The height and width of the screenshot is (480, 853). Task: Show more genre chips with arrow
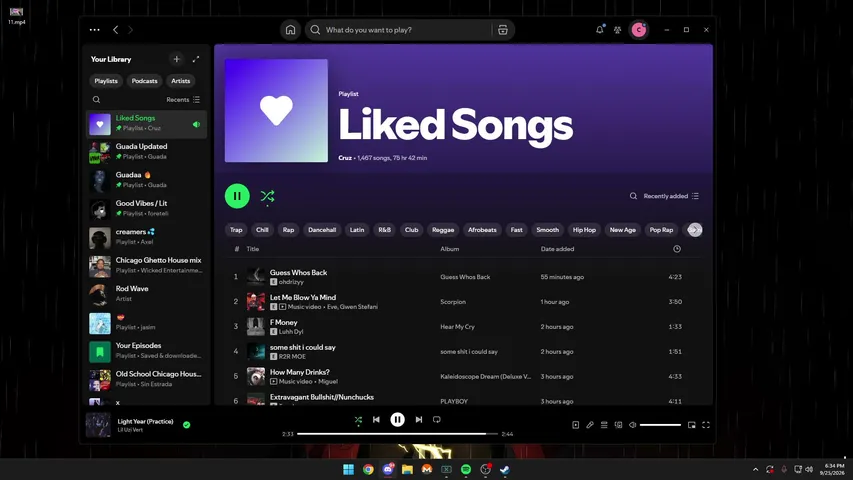coord(695,230)
